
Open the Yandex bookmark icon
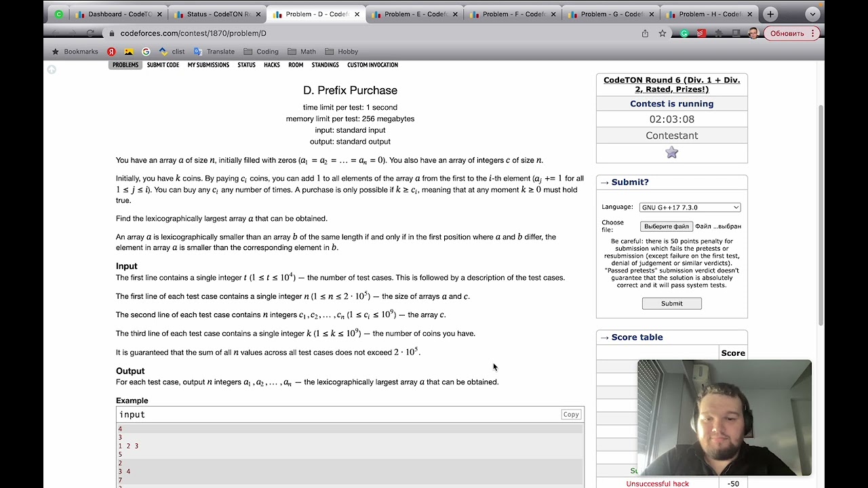click(x=111, y=52)
